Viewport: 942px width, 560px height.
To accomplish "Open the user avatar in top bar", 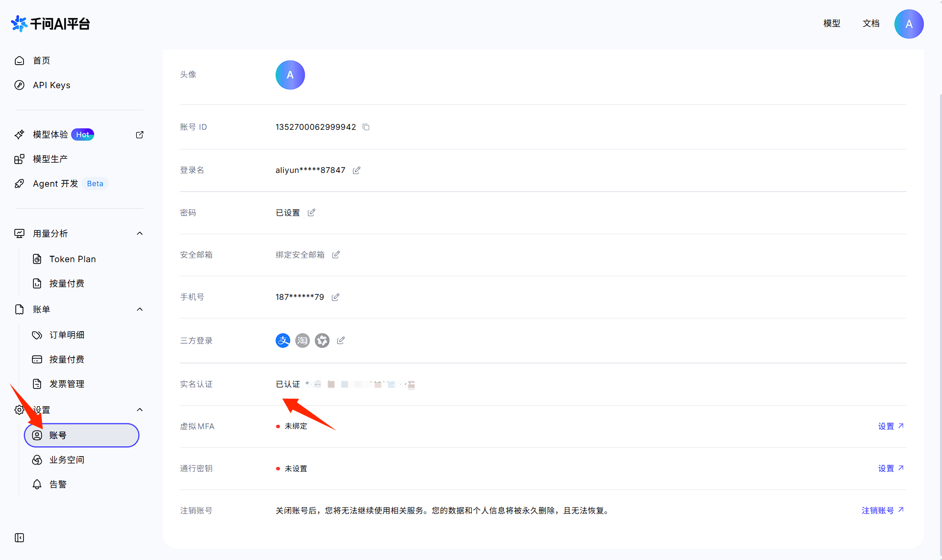I will [909, 24].
